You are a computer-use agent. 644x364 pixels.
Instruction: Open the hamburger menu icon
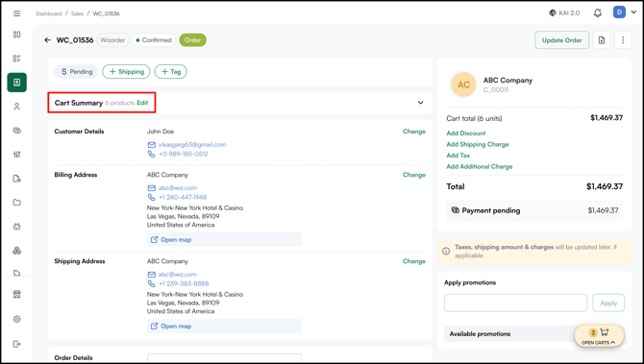tap(17, 13)
